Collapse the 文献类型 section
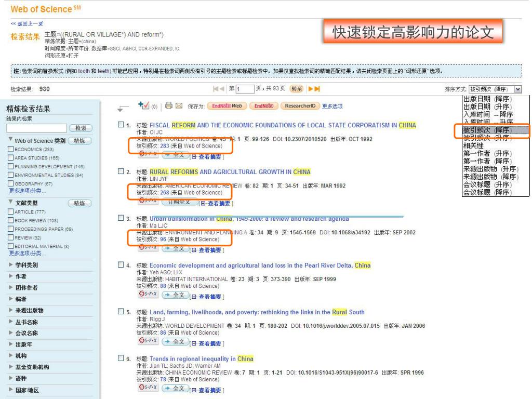The image size is (532, 399). coord(10,202)
